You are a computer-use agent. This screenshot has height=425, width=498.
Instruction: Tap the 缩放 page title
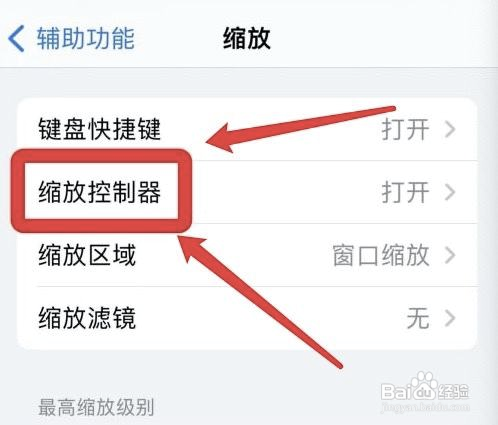click(246, 38)
